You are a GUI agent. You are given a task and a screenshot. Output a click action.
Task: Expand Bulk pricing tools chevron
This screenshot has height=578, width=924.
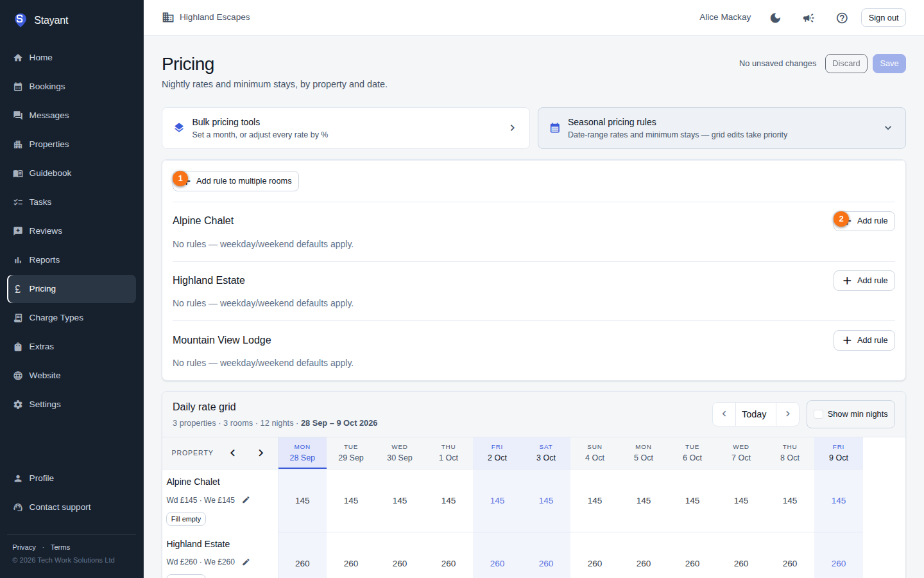[512, 128]
